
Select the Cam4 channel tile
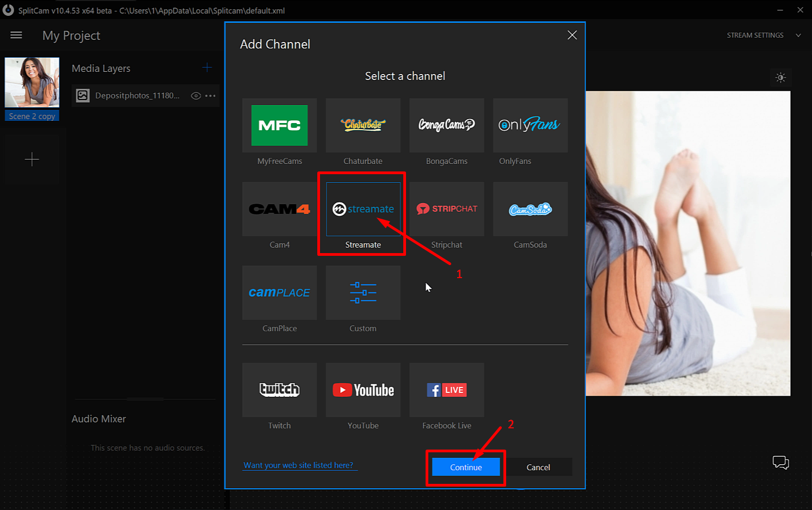coord(279,209)
